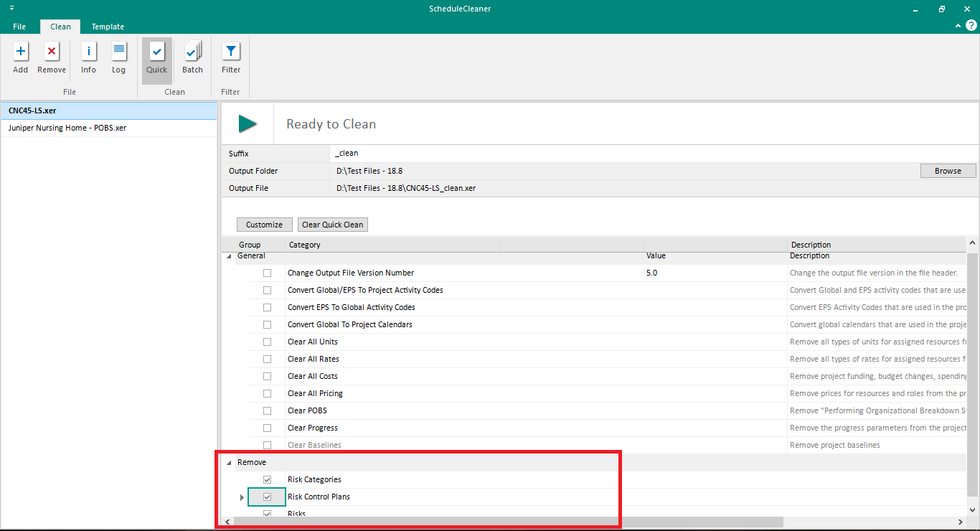Click the Category column header
The height and width of the screenshot is (531, 980).
point(305,245)
